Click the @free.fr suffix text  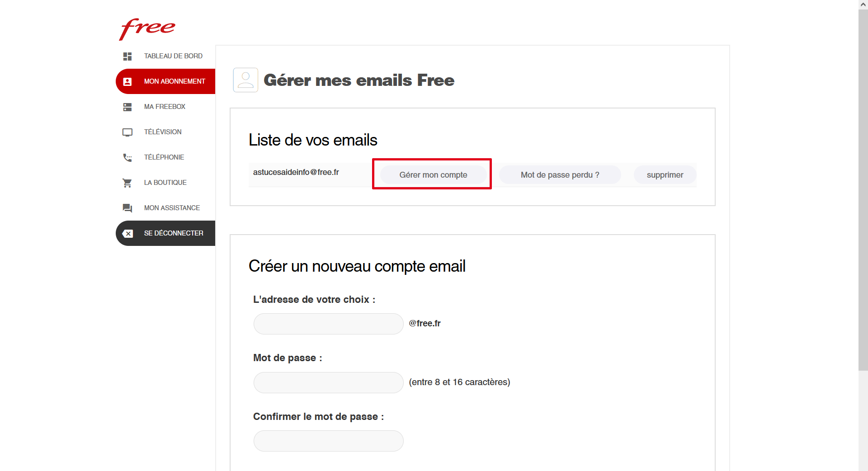(x=425, y=323)
